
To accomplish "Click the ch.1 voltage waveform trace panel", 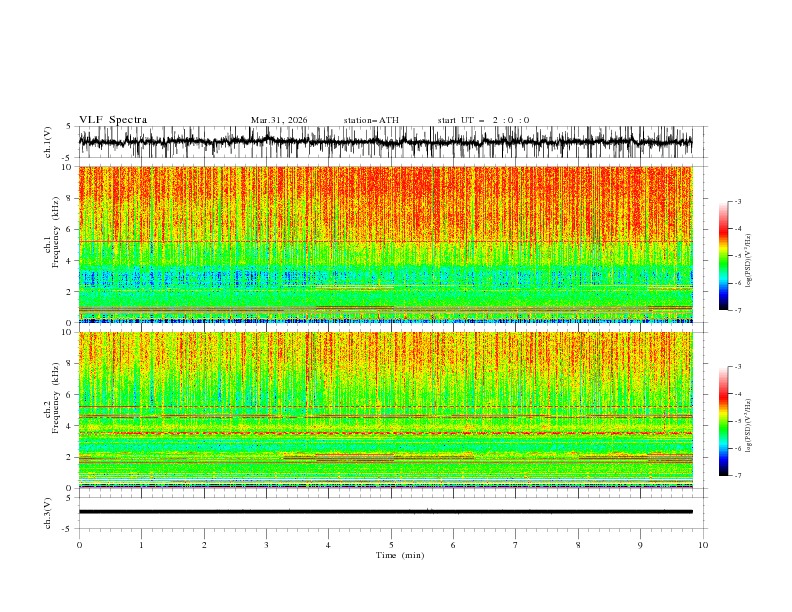I will coord(385,142).
